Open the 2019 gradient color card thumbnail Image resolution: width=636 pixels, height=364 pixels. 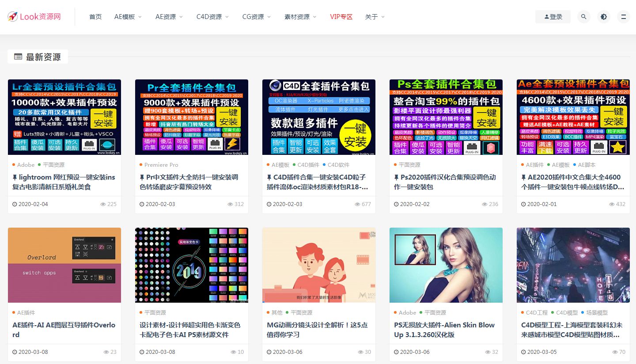(192, 265)
